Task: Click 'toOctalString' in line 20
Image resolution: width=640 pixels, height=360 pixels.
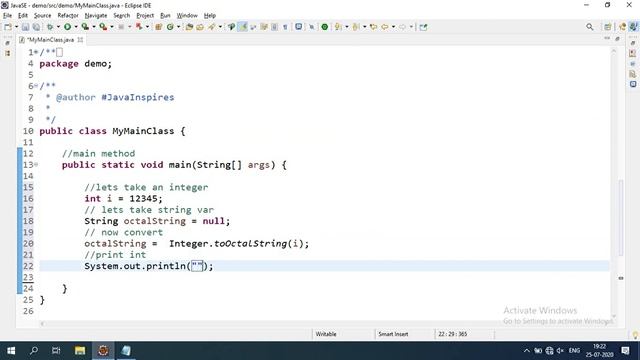Action: [x=251, y=244]
